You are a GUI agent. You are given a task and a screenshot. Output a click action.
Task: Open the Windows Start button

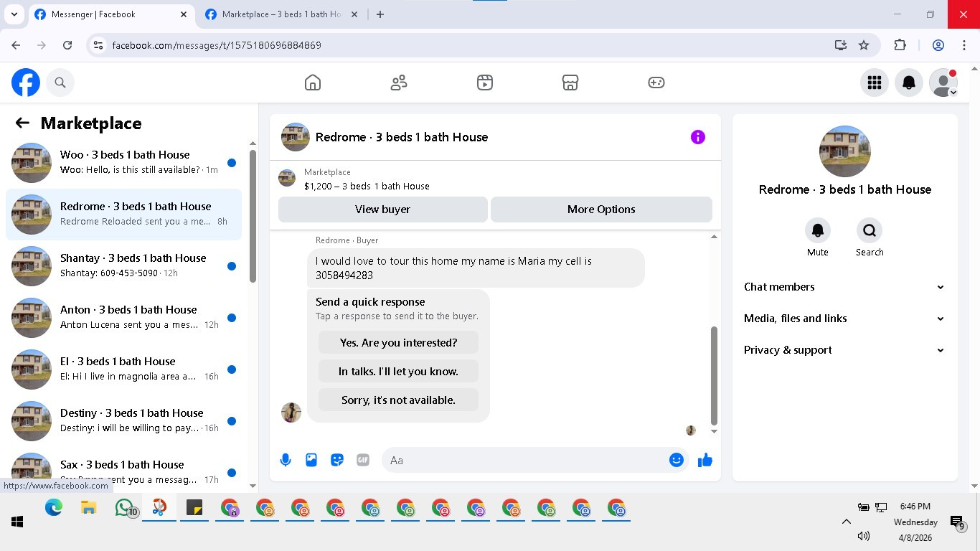(x=17, y=522)
